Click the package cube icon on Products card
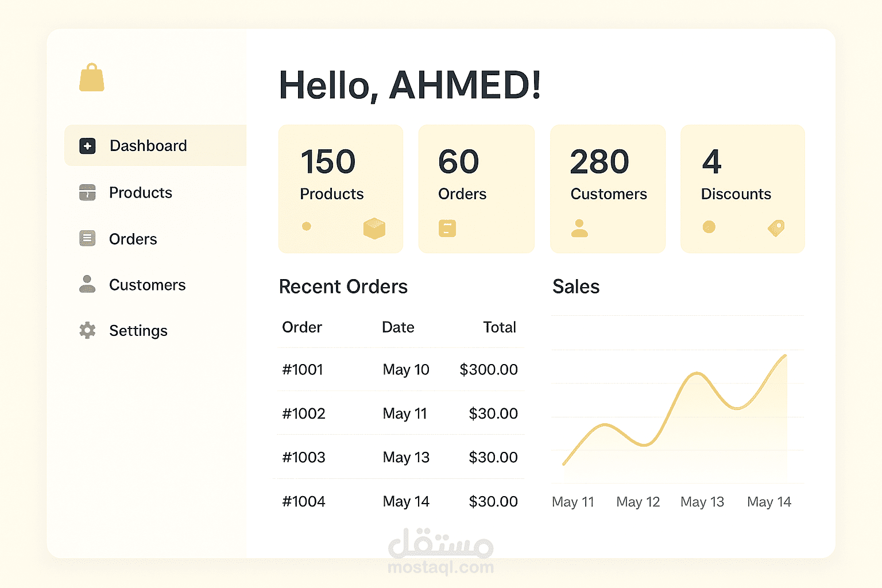Image resolution: width=882 pixels, height=588 pixels. coord(374,229)
